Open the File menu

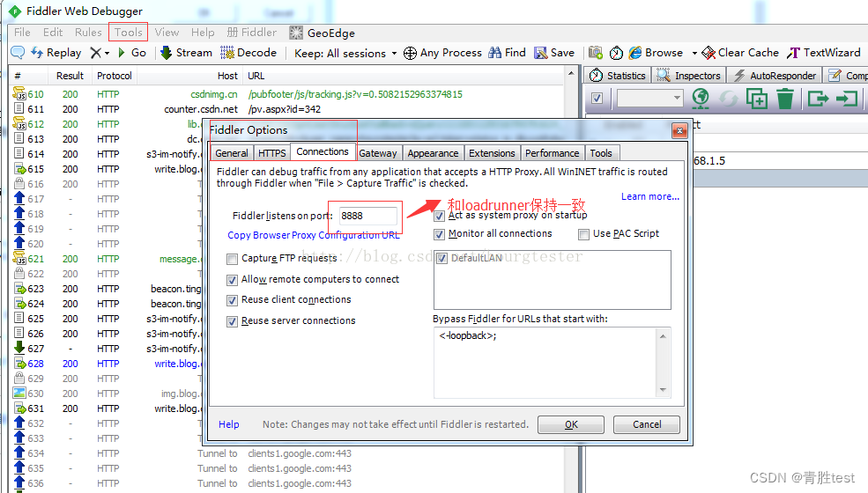(22, 32)
